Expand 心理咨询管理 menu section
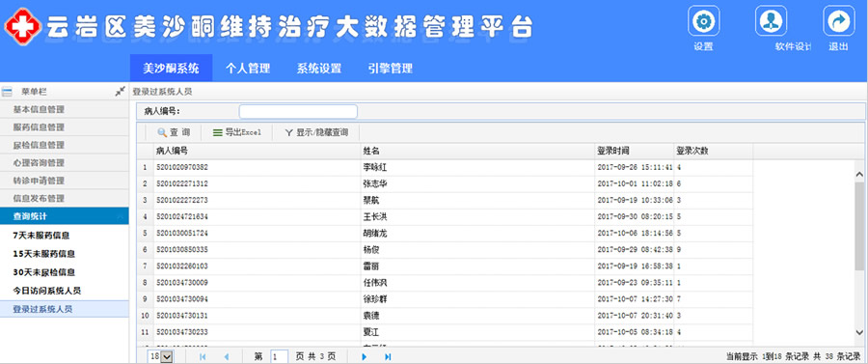The width and height of the screenshot is (868, 364). point(65,163)
